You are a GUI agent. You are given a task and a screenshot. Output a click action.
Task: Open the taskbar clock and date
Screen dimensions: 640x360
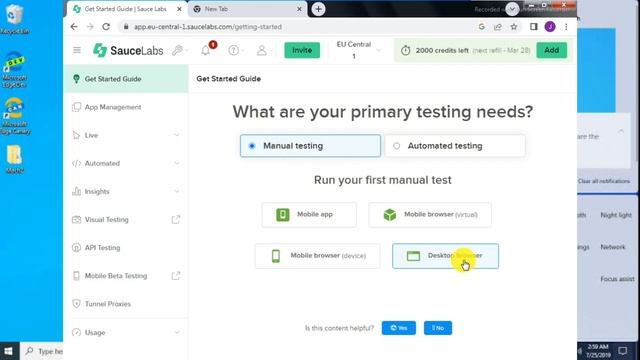click(598, 351)
